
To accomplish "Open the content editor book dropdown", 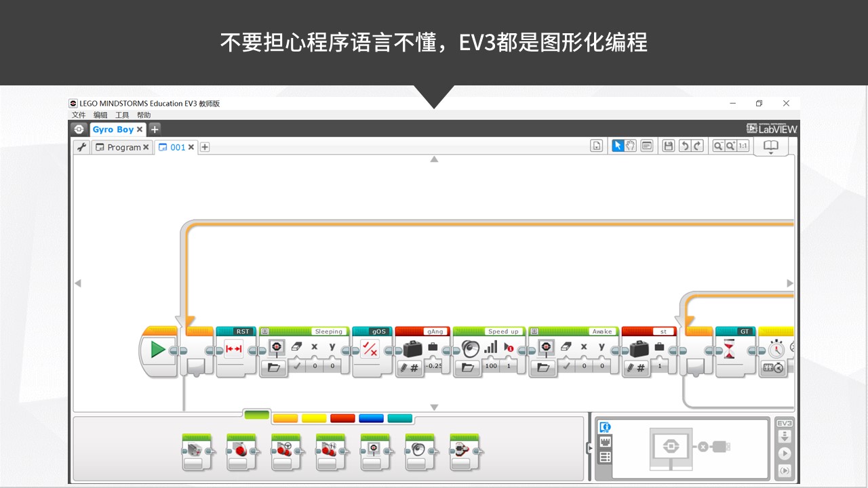I will [771, 147].
